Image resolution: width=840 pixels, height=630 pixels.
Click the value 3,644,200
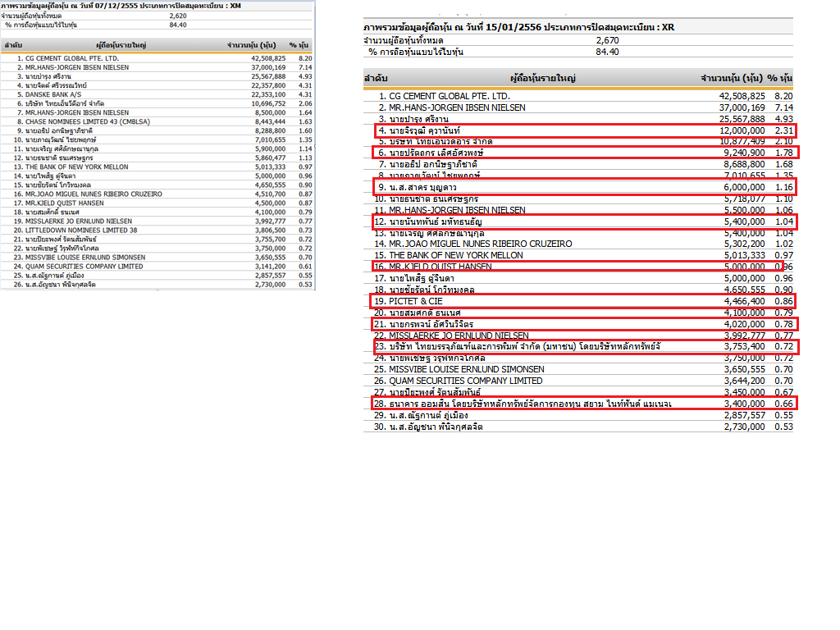[x=744, y=381]
